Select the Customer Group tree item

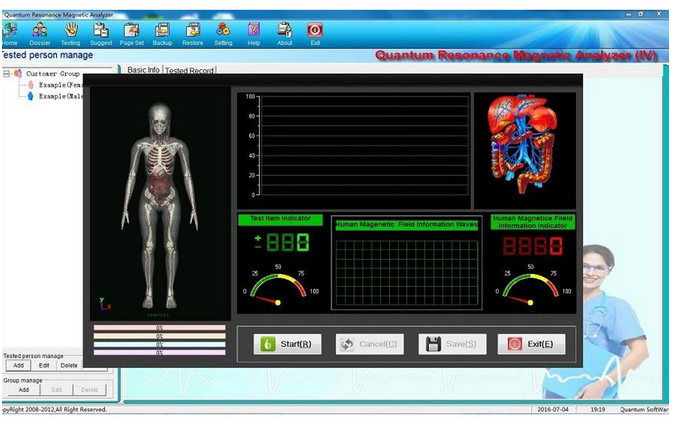(x=53, y=74)
